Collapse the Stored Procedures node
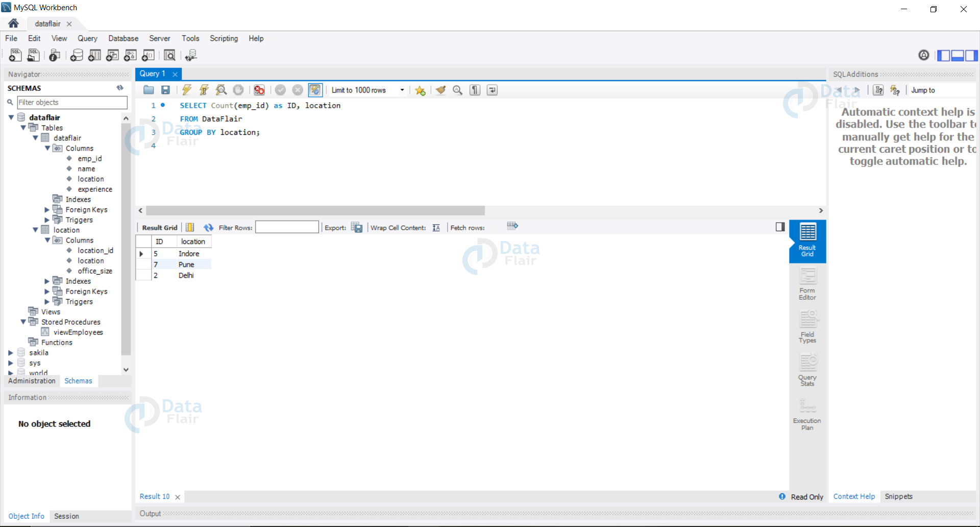This screenshot has width=980, height=527. [23, 322]
